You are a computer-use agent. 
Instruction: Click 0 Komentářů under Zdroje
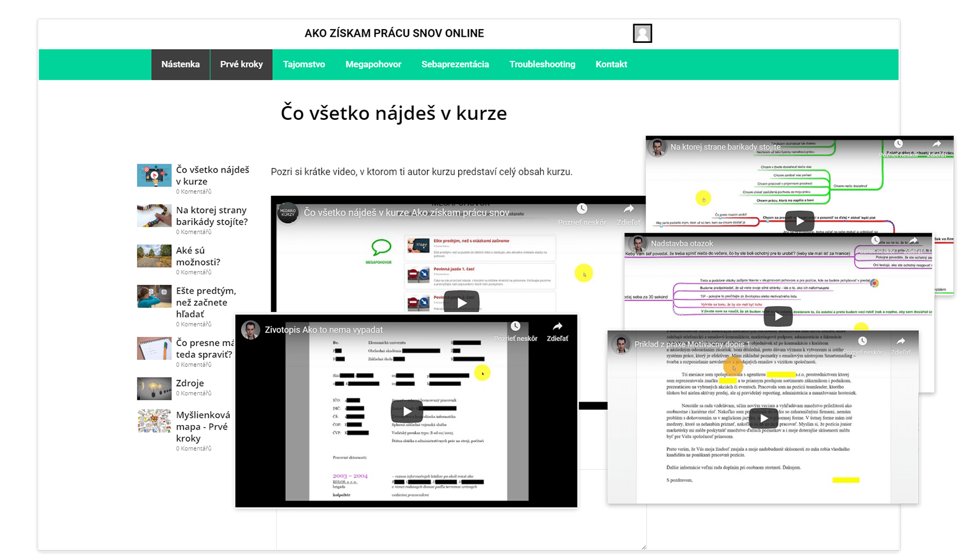click(x=194, y=393)
